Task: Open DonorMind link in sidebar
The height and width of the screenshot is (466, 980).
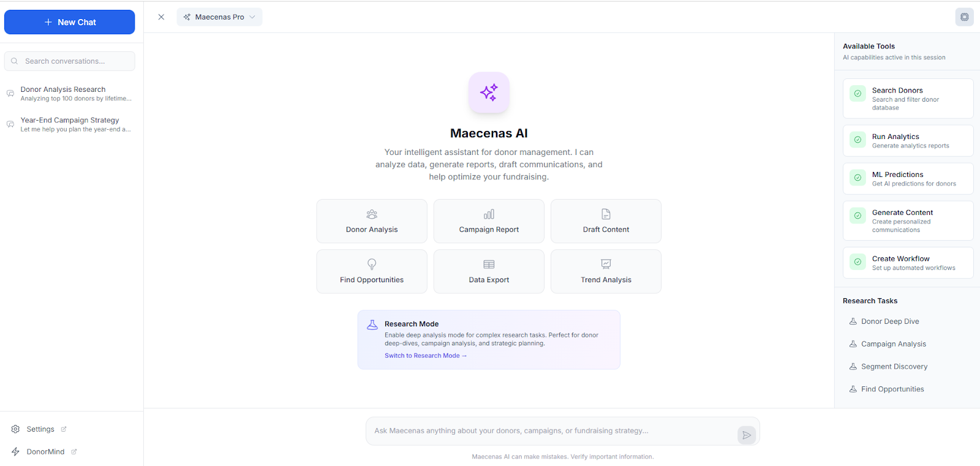Action: point(44,452)
